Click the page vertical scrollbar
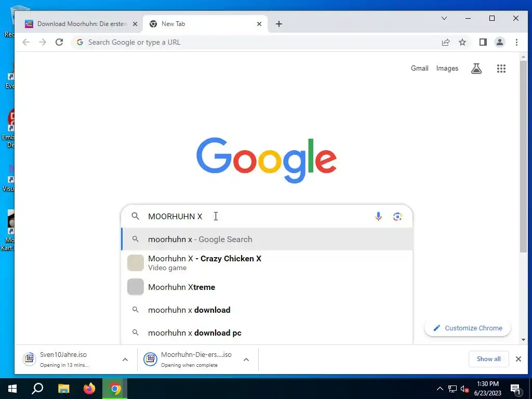532x399 pixels. pos(523,156)
